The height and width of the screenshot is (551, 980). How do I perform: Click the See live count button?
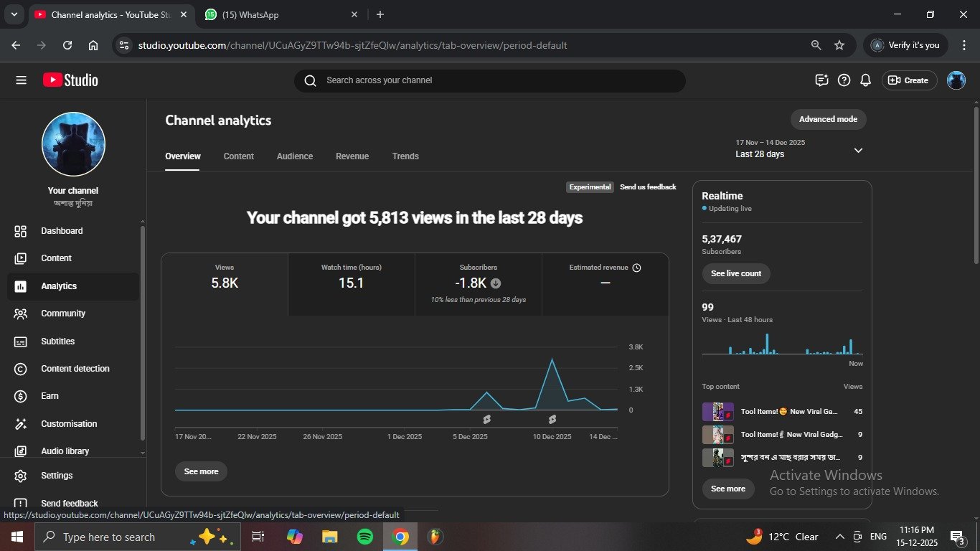coord(735,273)
